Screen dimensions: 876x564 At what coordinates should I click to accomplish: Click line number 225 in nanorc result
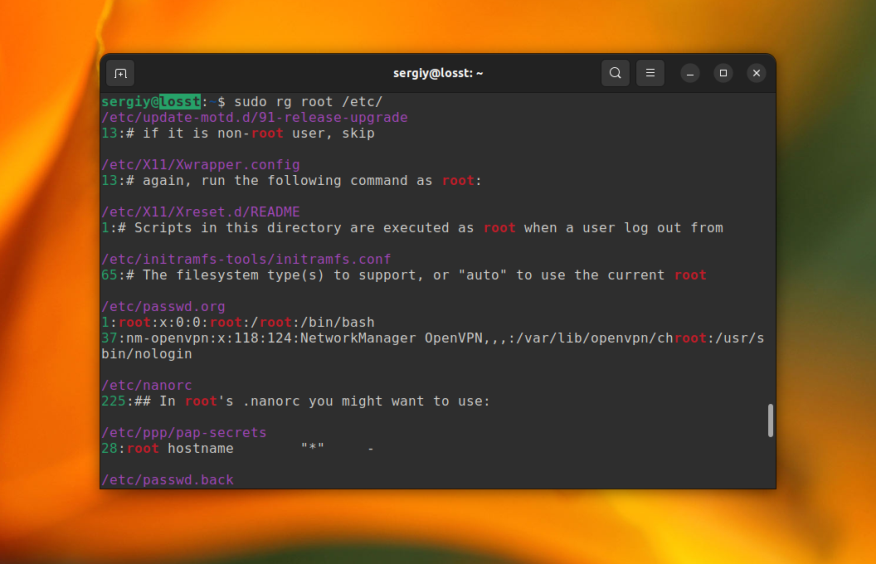coord(113,401)
